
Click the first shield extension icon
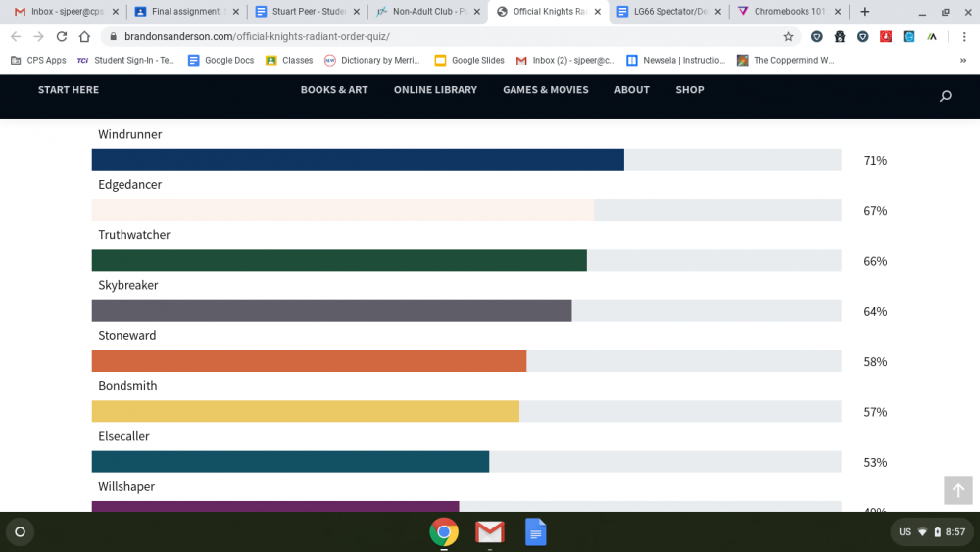point(817,37)
